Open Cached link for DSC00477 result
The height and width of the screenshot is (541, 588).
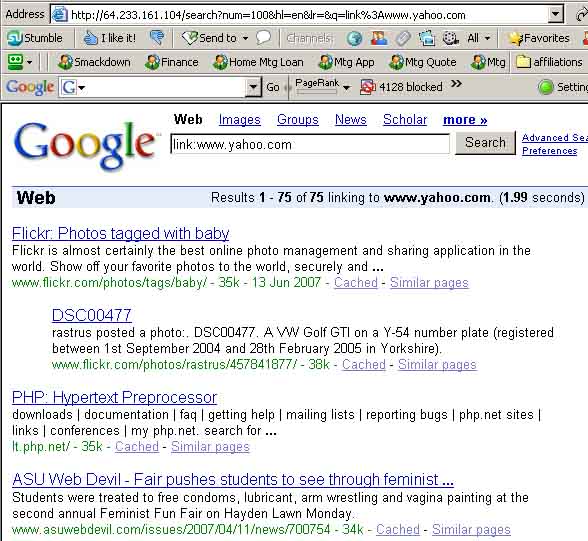[x=363, y=364]
